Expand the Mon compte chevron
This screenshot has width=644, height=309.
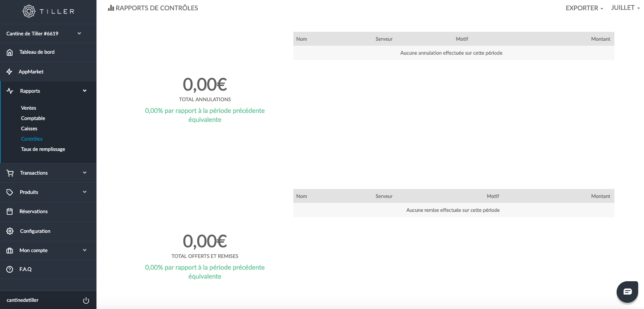[x=85, y=250]
